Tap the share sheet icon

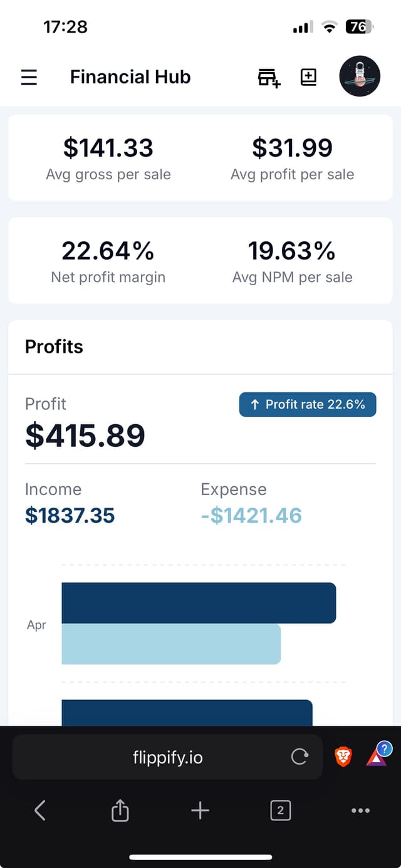pos(120,810)
